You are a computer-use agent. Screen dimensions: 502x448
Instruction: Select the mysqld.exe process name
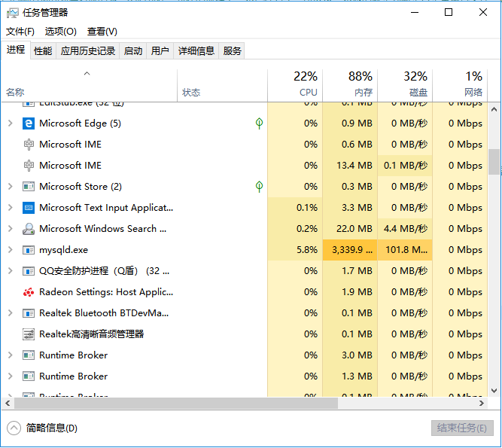point(63,250)
